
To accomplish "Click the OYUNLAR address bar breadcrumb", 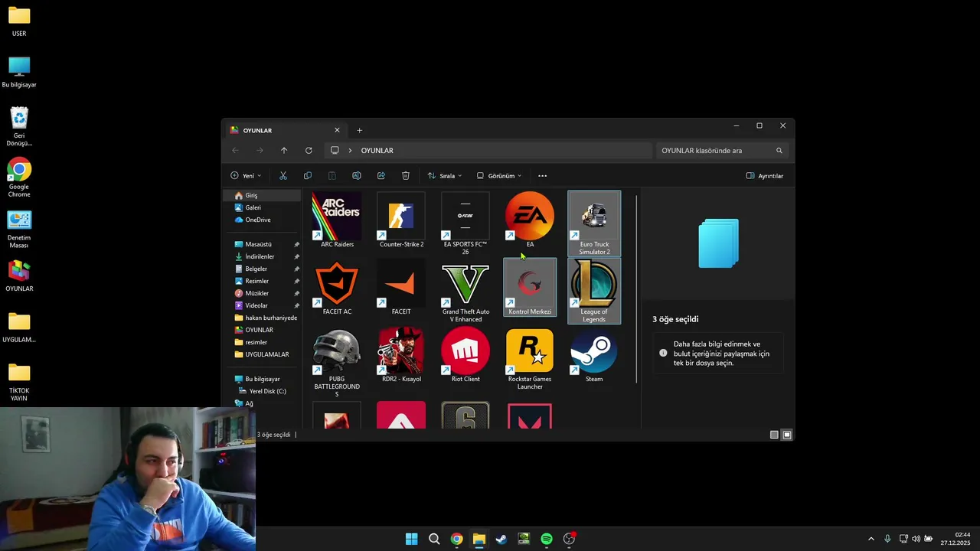I will pos(377,150).
